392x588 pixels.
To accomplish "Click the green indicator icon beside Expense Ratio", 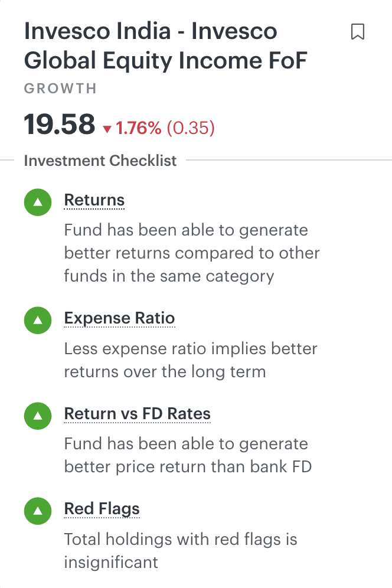I will [x=38, y=320].
